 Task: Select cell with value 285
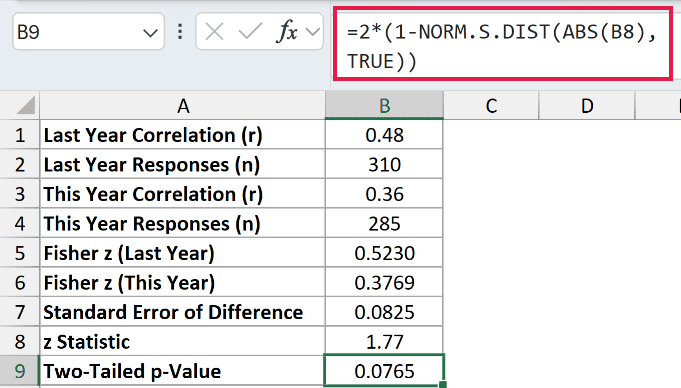tap(384, 223)
